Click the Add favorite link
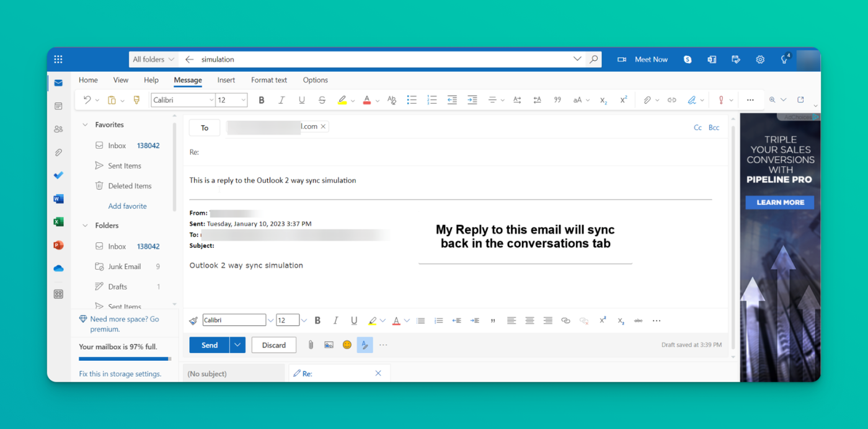 (128, 206)
